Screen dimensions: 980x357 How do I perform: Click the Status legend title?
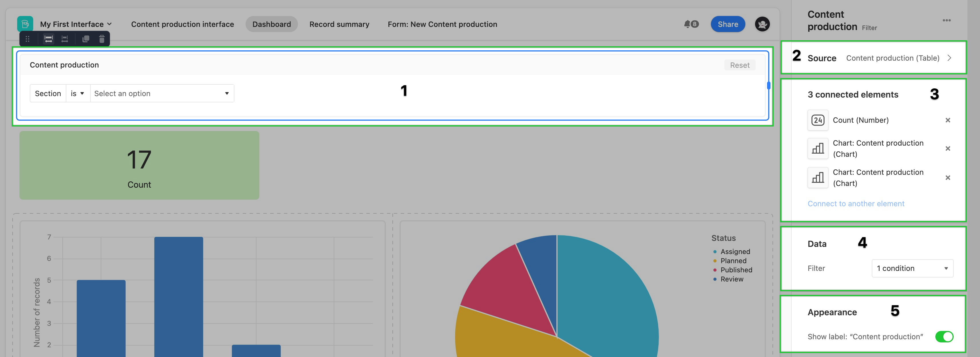(x=724, y=238)
